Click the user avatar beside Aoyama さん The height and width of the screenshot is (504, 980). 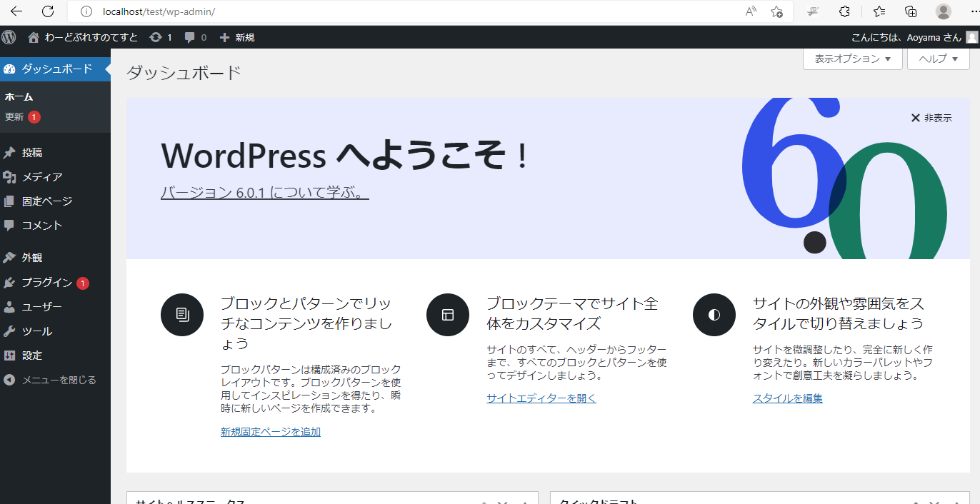971,37
